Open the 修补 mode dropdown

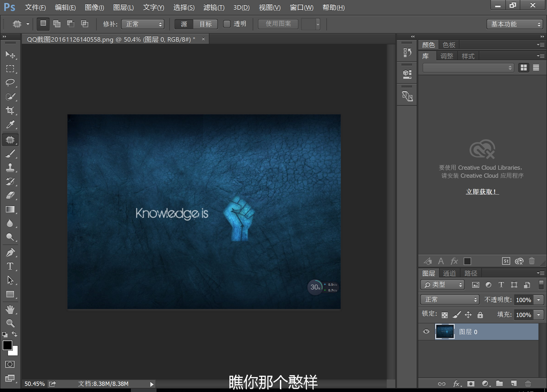(143, 24)
